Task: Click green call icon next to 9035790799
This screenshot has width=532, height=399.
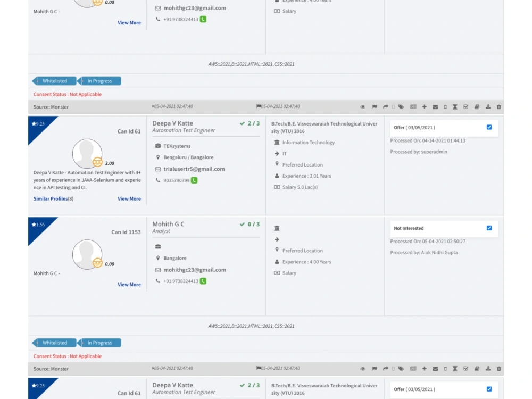Action: 194,180
